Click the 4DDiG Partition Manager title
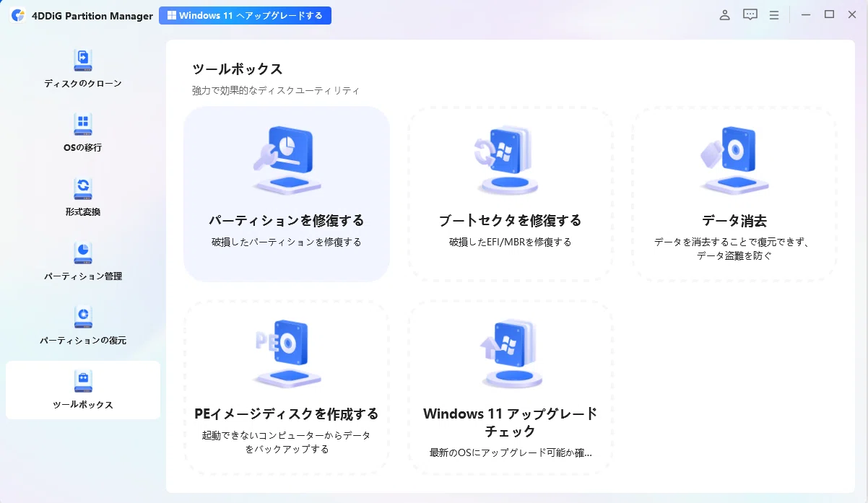 pos(92,16)
